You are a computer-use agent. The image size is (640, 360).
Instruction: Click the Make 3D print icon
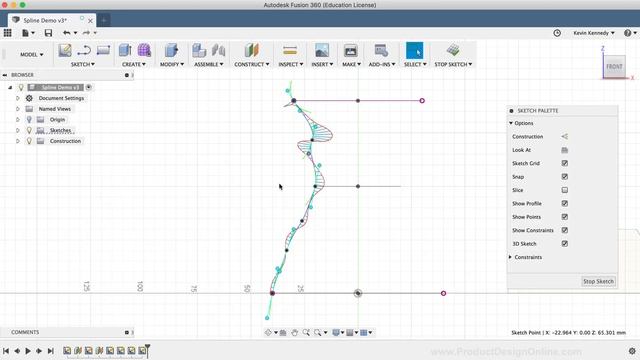click(351, 51)
